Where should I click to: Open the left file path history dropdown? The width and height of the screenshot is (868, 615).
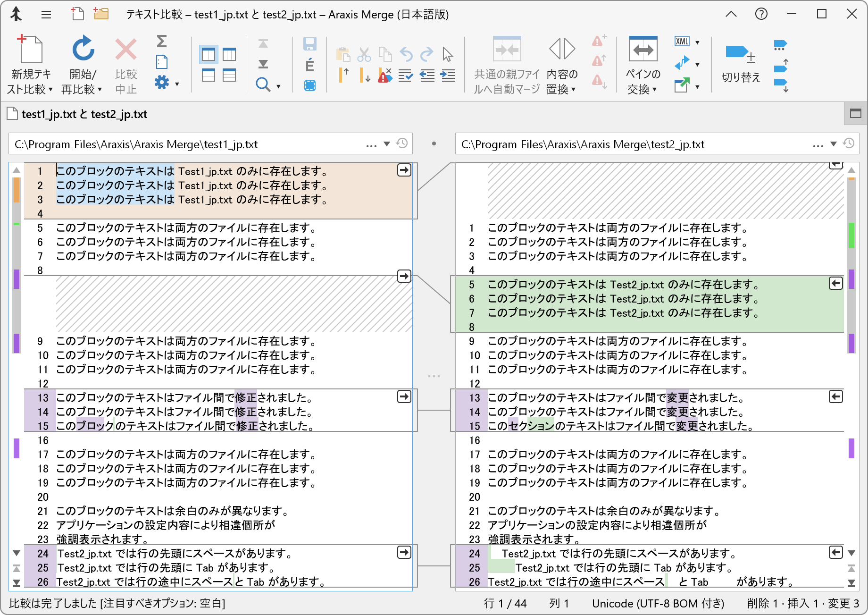point(388,144)
